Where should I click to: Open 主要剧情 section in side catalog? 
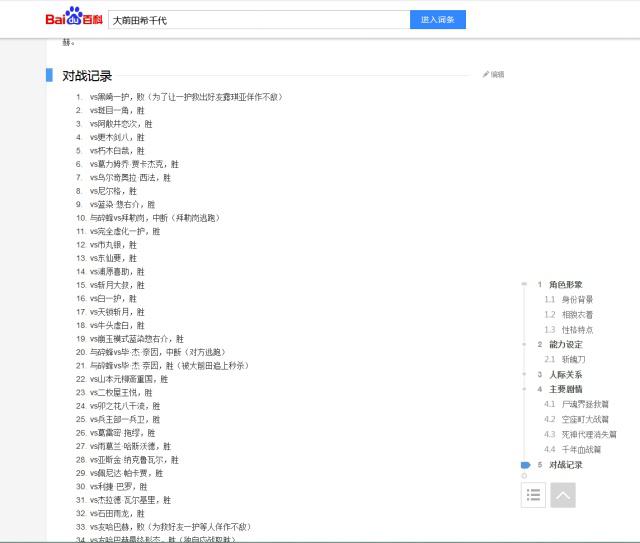click(x=565, y=389)
